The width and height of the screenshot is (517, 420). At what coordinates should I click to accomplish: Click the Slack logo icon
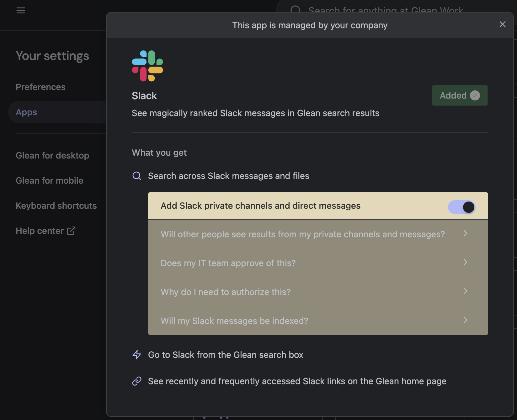point(147,66)
